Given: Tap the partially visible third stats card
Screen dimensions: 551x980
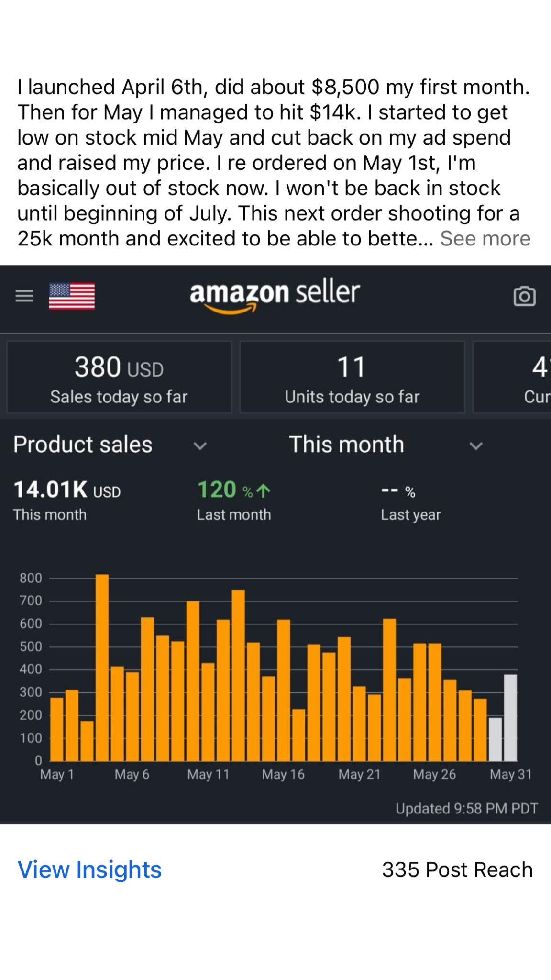Looking at the screenshot, I should pos(512,377).
